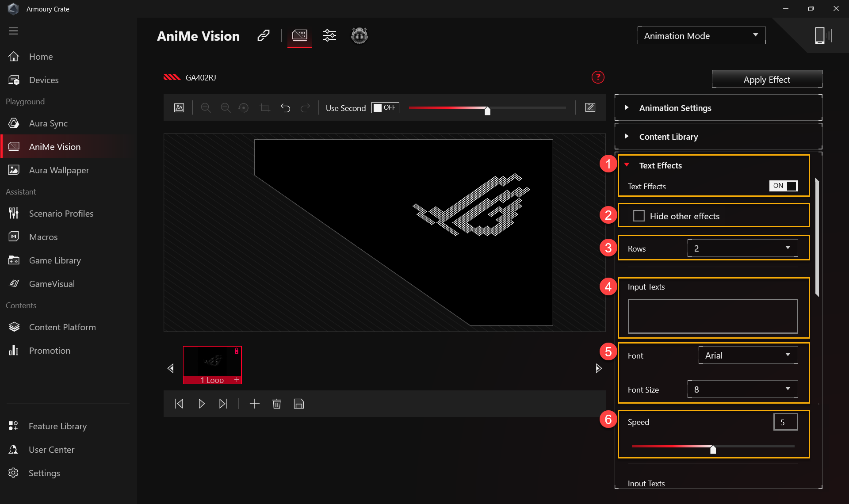Viewport: 849px width, 504px height.
Task: Click the red help question mark icon
Action: (x=598, y=77)
